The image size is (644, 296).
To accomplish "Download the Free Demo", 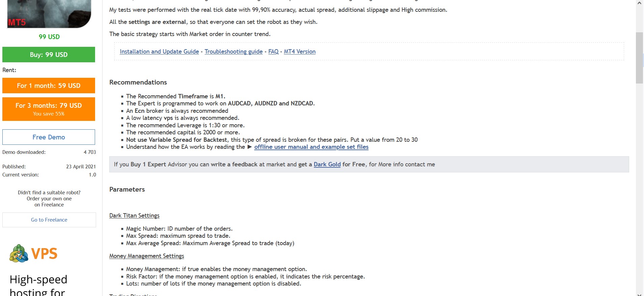I will [x=49, y=137].
